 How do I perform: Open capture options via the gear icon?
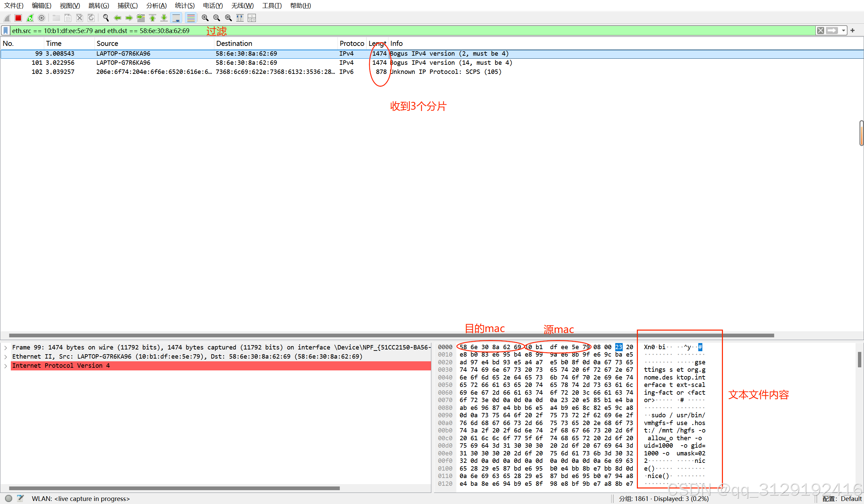point(42,18)
